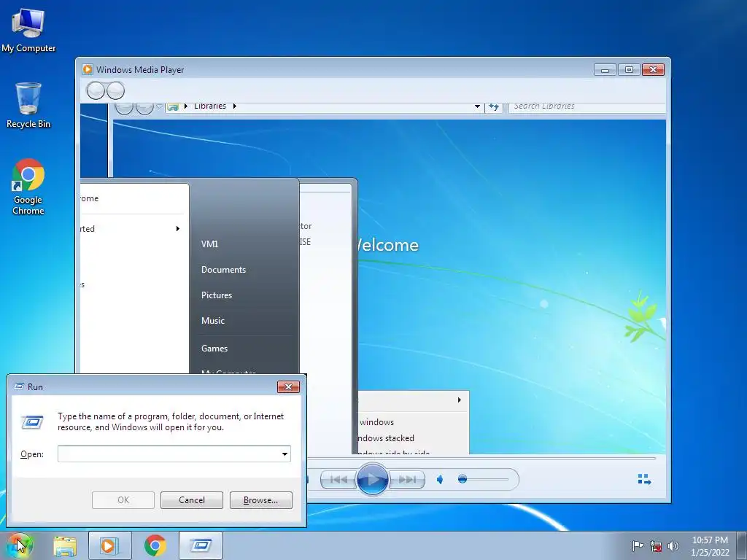The height and width of the screenshot is (560, 747).
Task: Open recent pages dropdown beside navigation buttons
Action: [x=160, y=106]
